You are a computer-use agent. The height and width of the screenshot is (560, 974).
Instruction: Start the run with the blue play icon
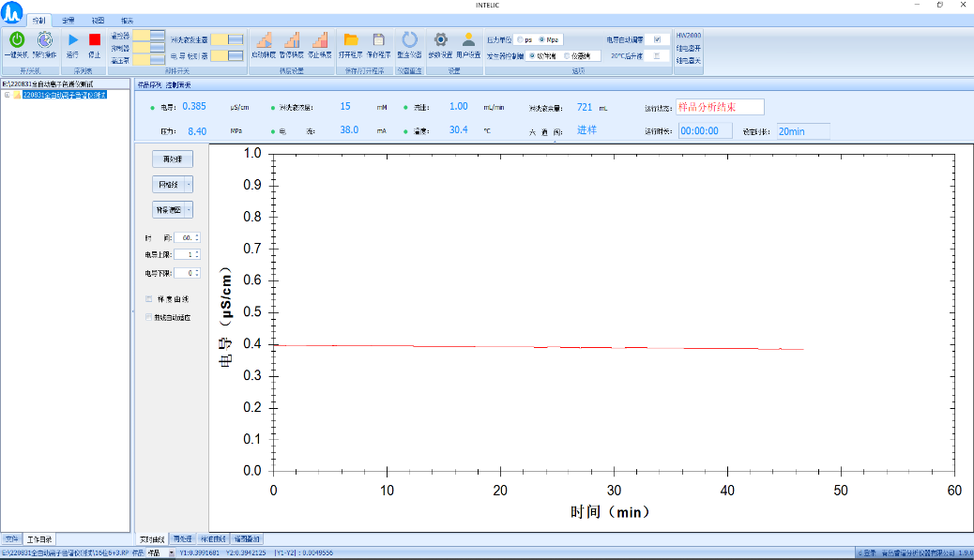(72, 39)
